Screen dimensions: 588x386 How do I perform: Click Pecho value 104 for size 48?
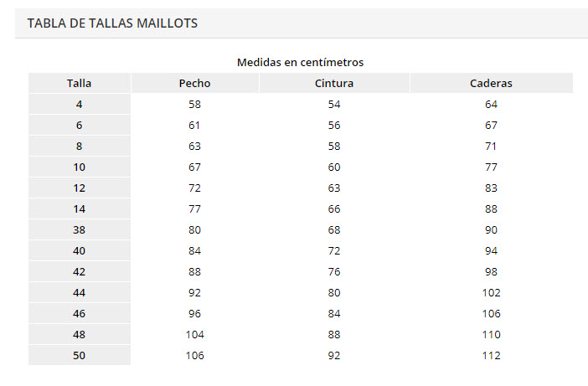pos(195,335)
